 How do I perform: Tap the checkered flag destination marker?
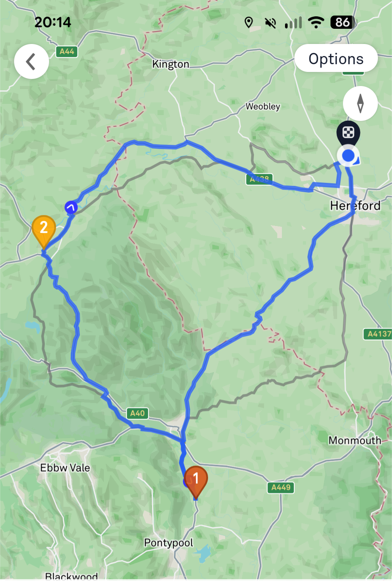[x=348, y=133]
